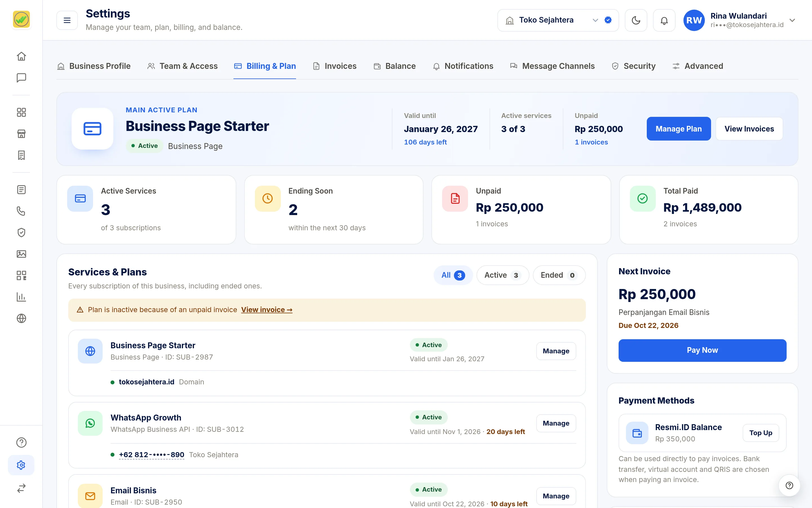Click the View Invoices button

tap(749, 129)
